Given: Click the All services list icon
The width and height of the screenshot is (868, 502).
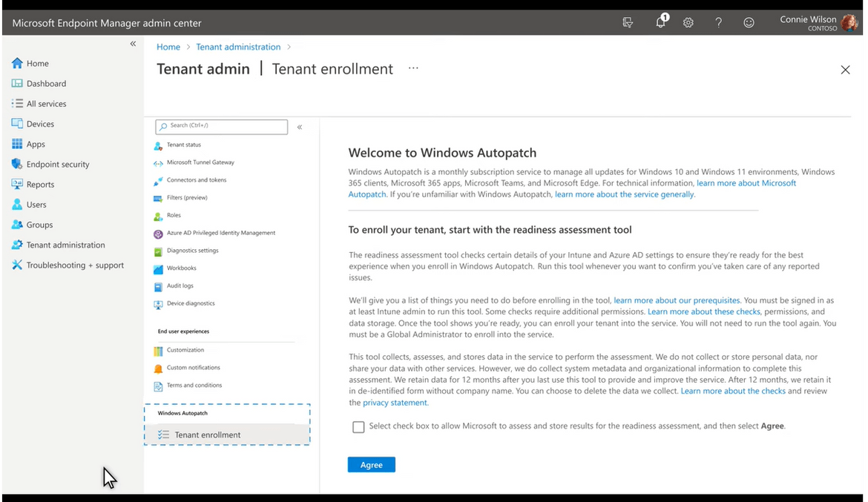Looking at the screenshot, I should coord(17,104).
